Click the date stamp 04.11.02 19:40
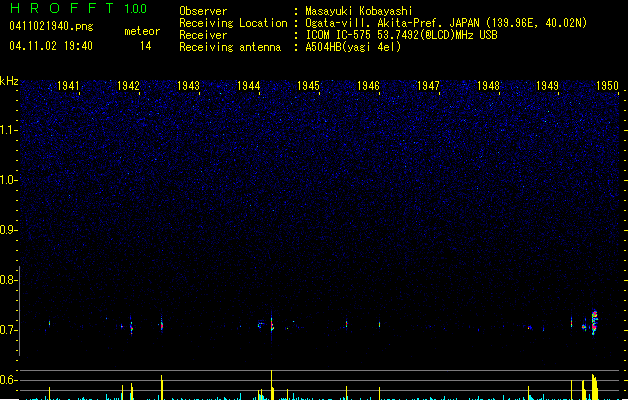 [x=51, y=46]
